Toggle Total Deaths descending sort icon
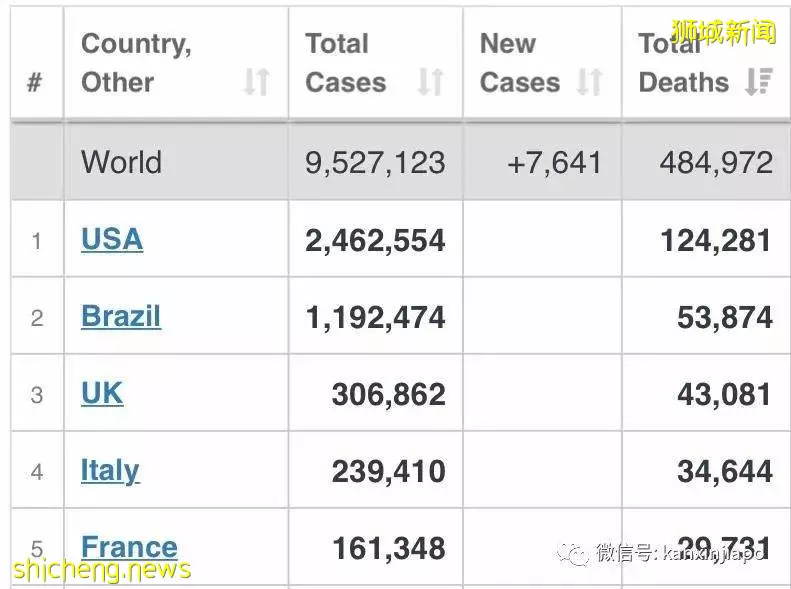Screen dimensions: 791x589 tap(759, 82)
